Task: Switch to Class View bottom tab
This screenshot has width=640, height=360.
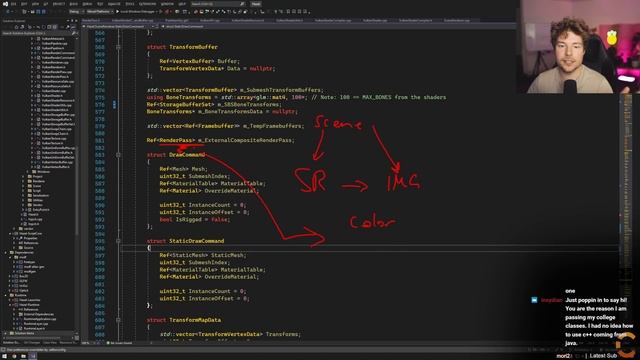Action: pos(50,342)
